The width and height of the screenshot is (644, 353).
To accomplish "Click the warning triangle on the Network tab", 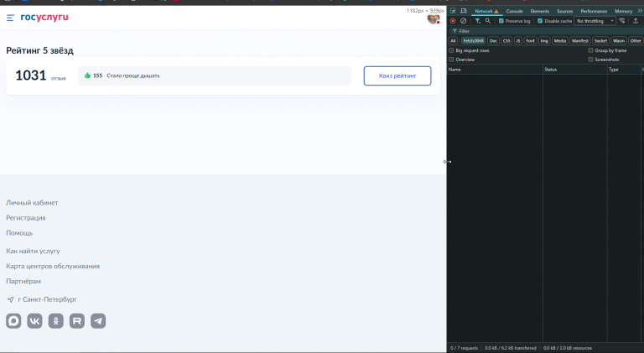I will point(496,12).
